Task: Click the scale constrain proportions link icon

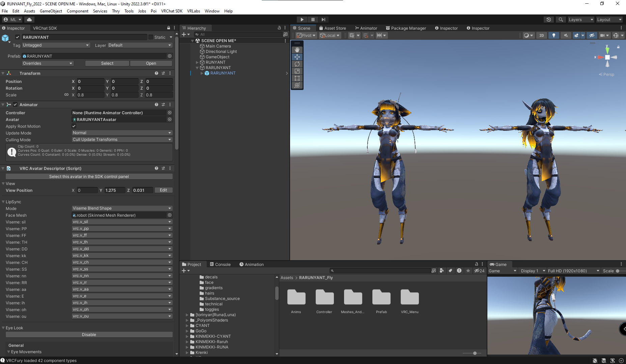Action: pos(66,95)
